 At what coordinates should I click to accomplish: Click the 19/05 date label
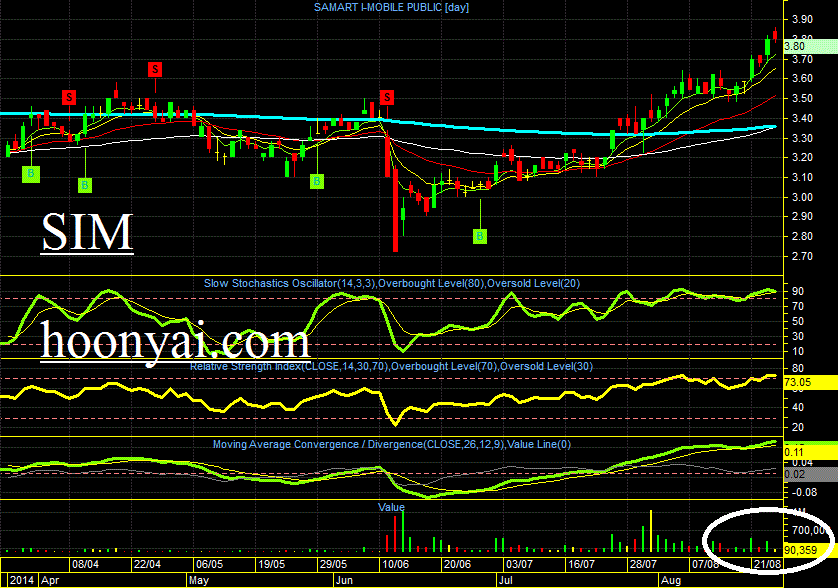(x=271, y=564)
